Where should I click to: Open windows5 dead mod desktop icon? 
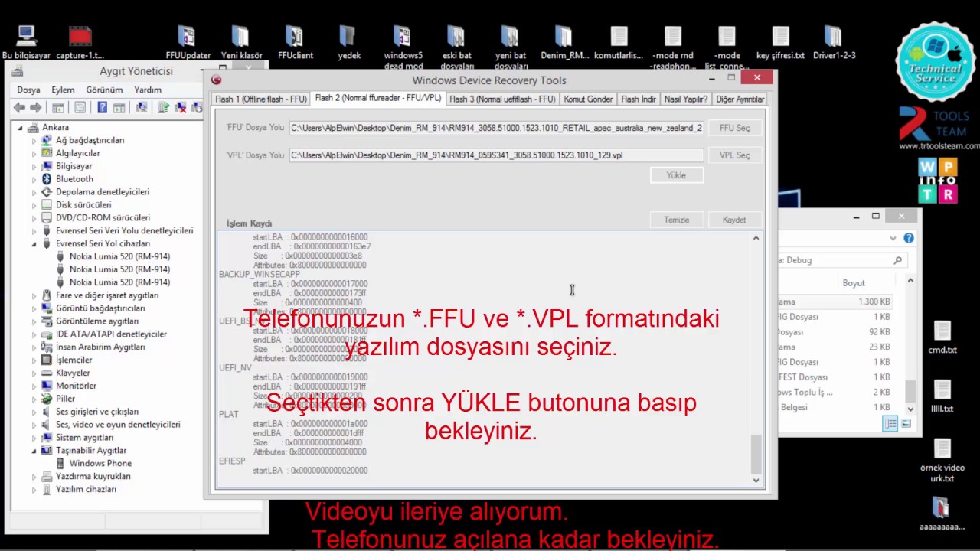pyautogui.click(x=403, y=47)
